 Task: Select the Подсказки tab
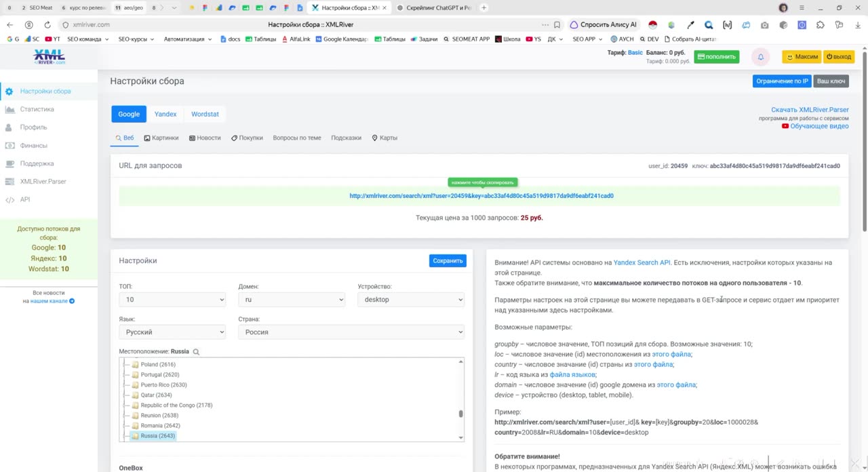(x=346, y=138)
